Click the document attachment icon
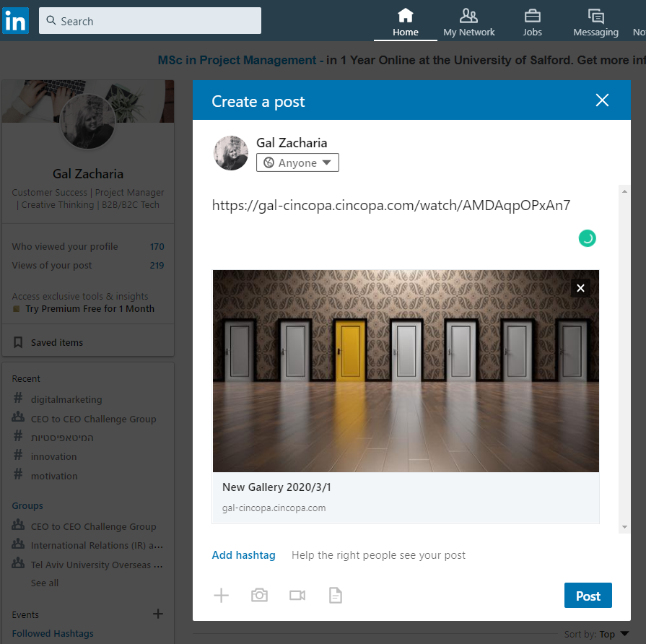Viewport: 646px width, 644px height. click(x=335, y=595)
